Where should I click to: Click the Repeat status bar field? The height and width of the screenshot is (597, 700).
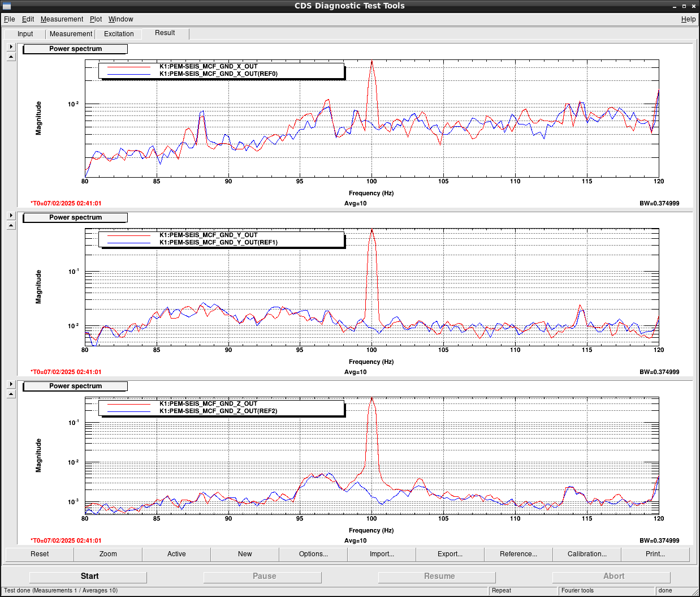(524, 590)
